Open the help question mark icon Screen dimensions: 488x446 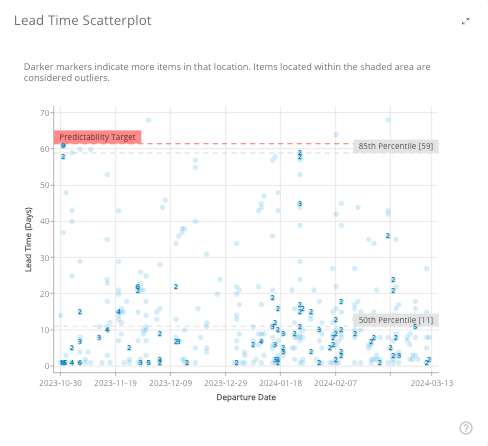coord(466,428)
